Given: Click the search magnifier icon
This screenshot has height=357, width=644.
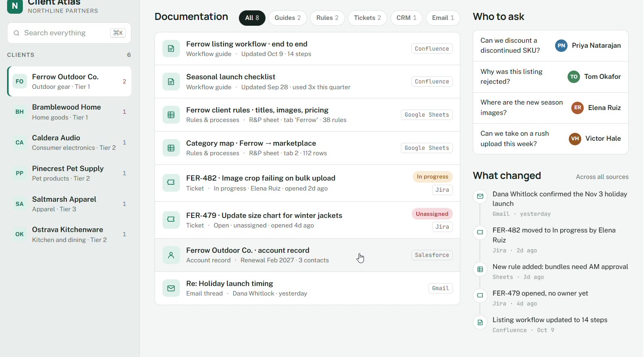Looking at the screenshot, I should [17, 33].
